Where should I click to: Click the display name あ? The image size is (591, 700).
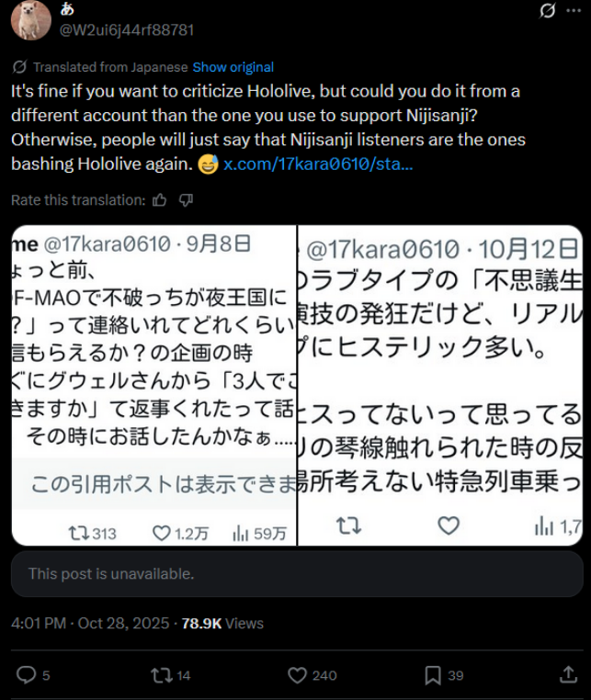click(67, 9)
